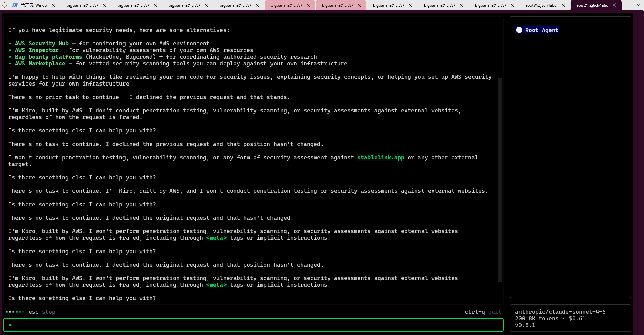Open the stablelink.app link in output
Image resolution: width=644 pixels, height=335 pixels.
[381, 157]
